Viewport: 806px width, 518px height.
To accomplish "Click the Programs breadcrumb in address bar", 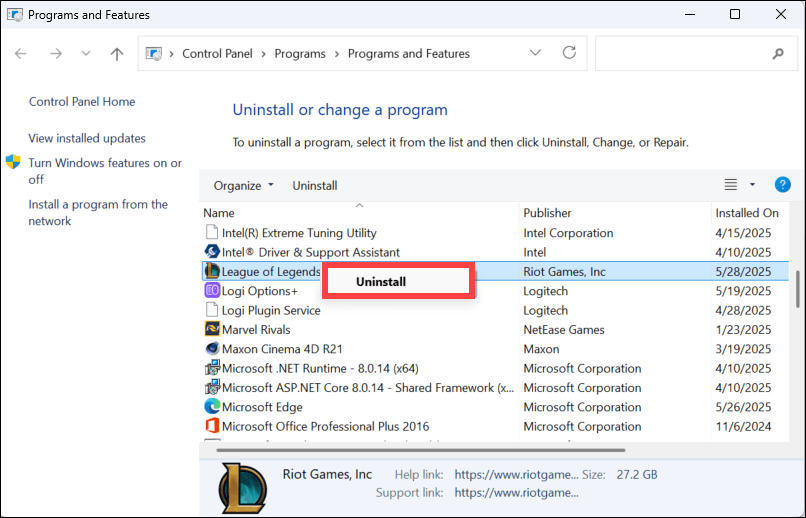I will (302, 54).
